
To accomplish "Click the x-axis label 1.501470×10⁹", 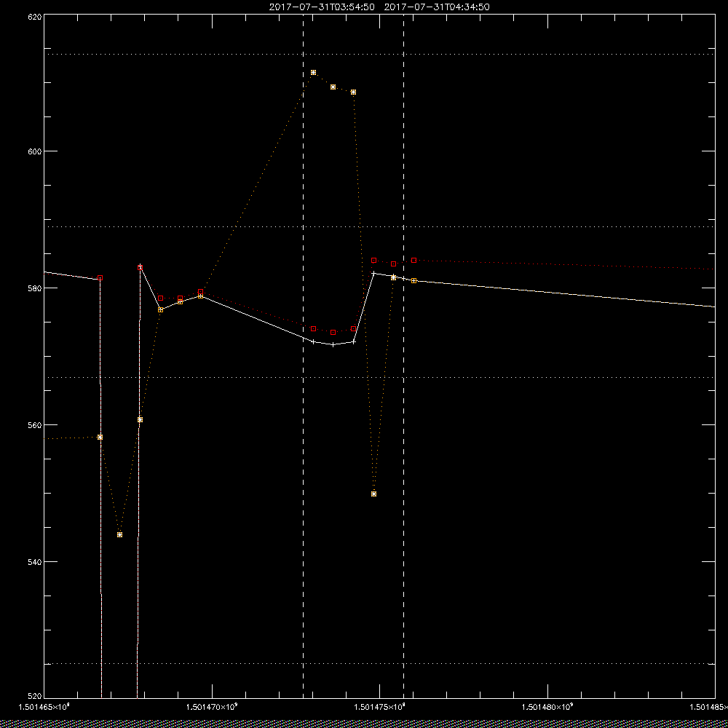I will tap(212, 707).
